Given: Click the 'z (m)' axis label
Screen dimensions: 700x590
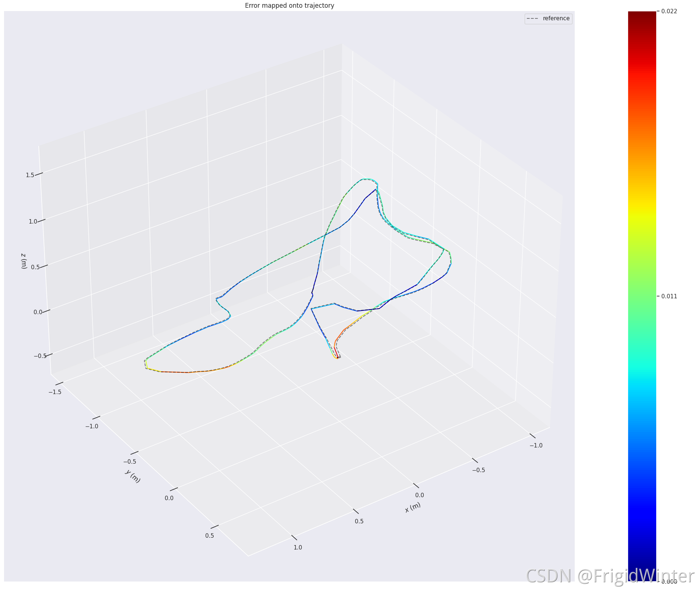Looking at the screenshot, I should click(24, 261).
